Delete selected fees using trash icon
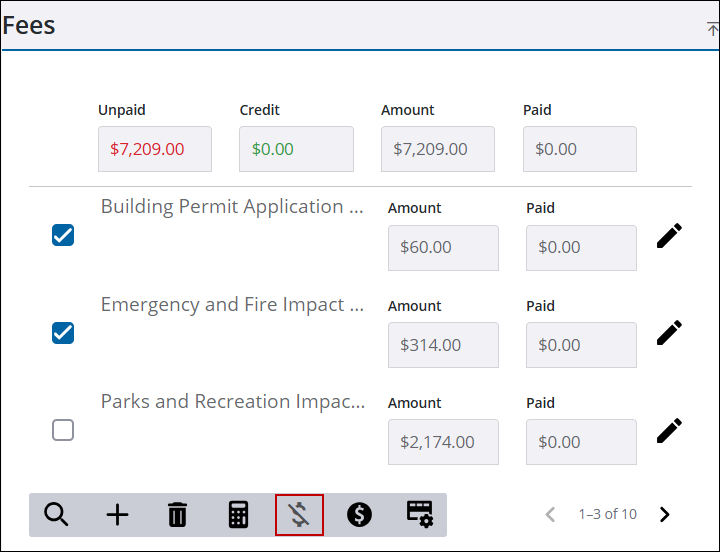This screenshot has height=552, width=720. [x=177, y=515]
